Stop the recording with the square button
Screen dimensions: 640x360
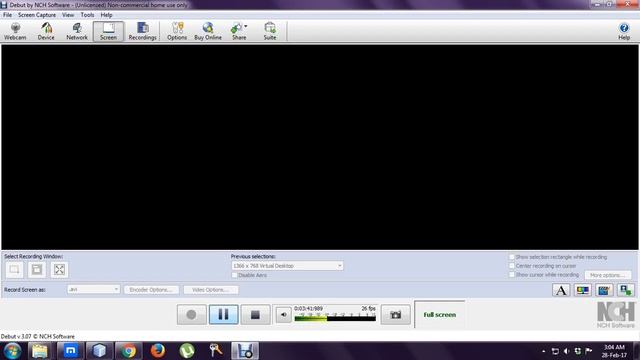255,315
